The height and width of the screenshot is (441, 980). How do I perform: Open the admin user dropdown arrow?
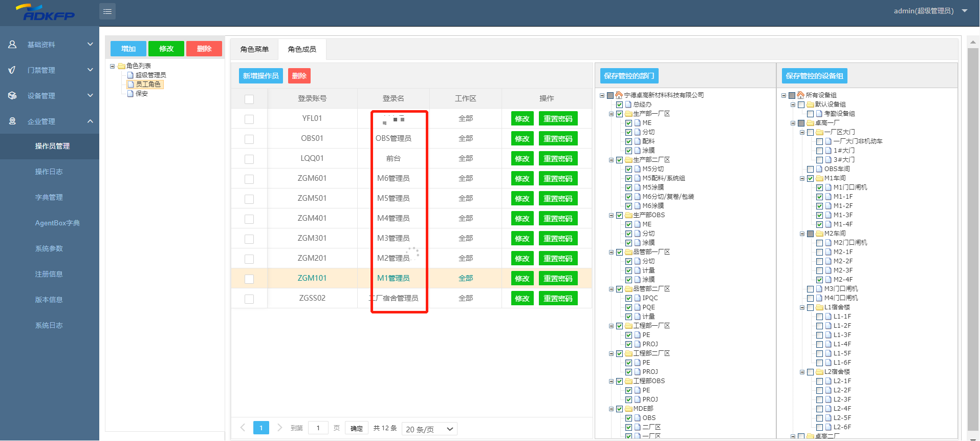[965, 11]
